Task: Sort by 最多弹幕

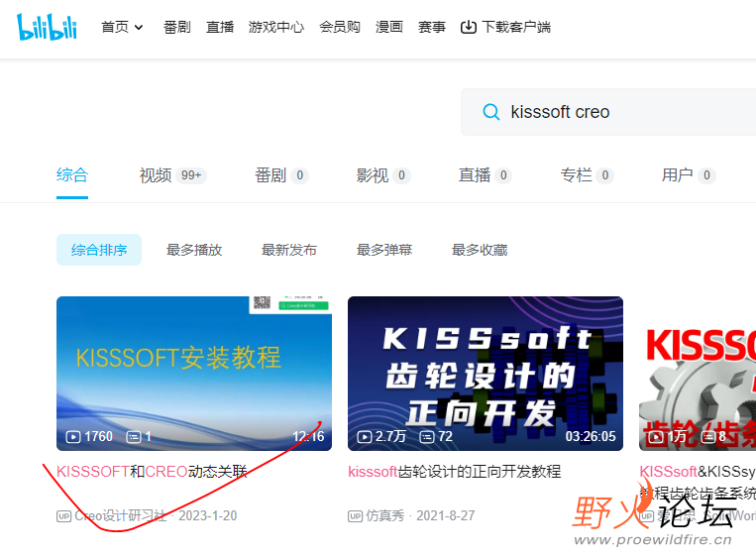Action: coord(384,250)
